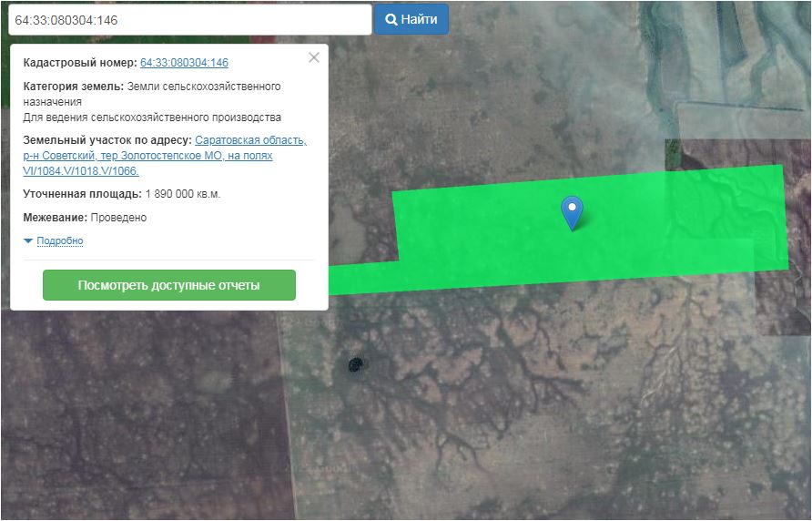Screen dimensions: 812x521
Task: Click Посмотреть доступные отчеты button
Action: (169, 285)
